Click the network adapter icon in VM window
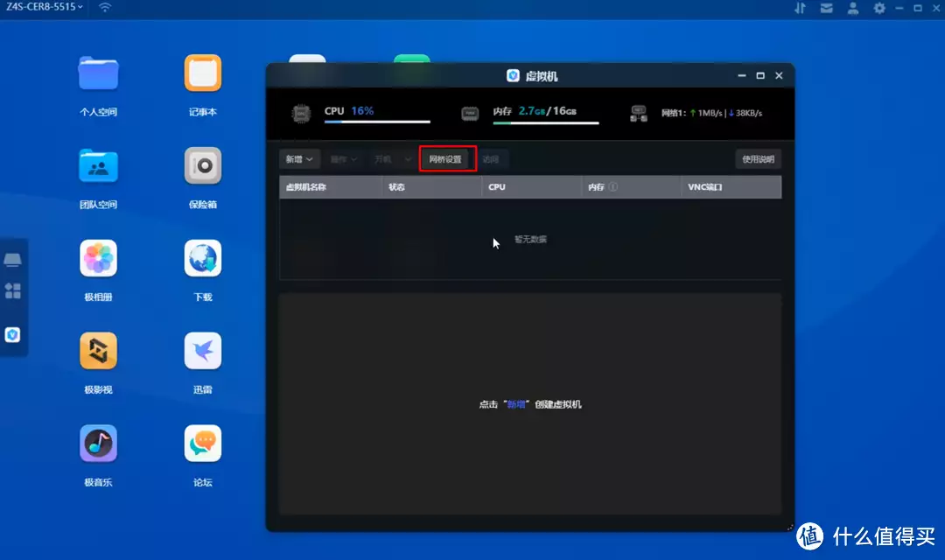This screenshot has height=560, width=945. pyautogui.click(x=638, y=114)
